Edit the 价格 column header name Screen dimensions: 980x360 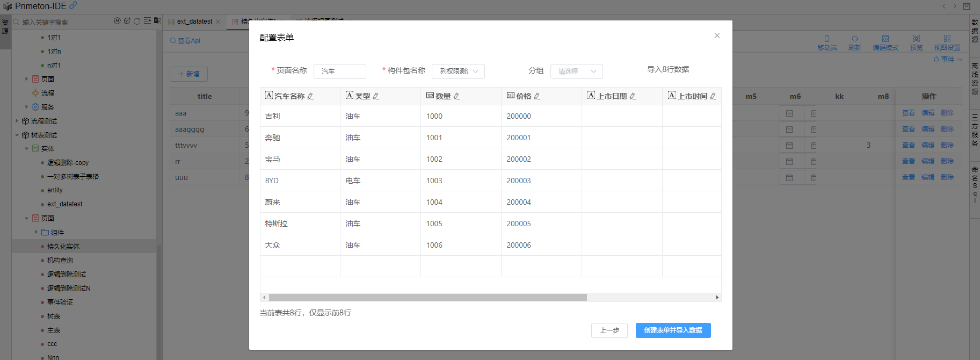537,96
